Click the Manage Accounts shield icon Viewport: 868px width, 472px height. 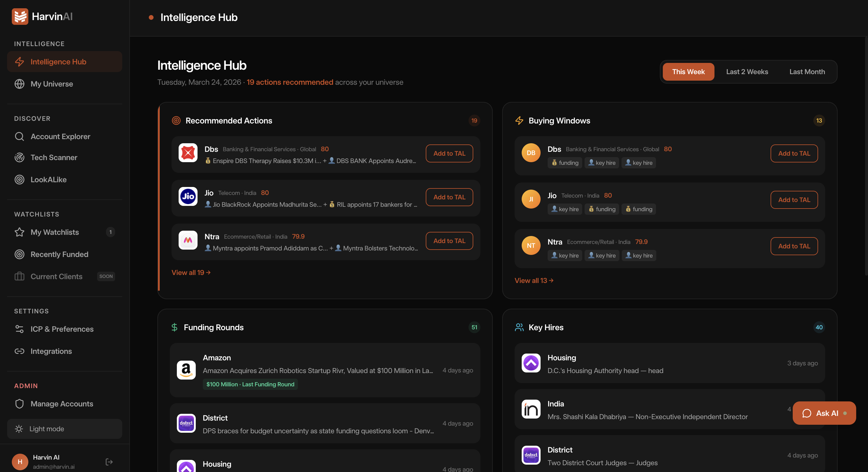(x=19, y=404)
